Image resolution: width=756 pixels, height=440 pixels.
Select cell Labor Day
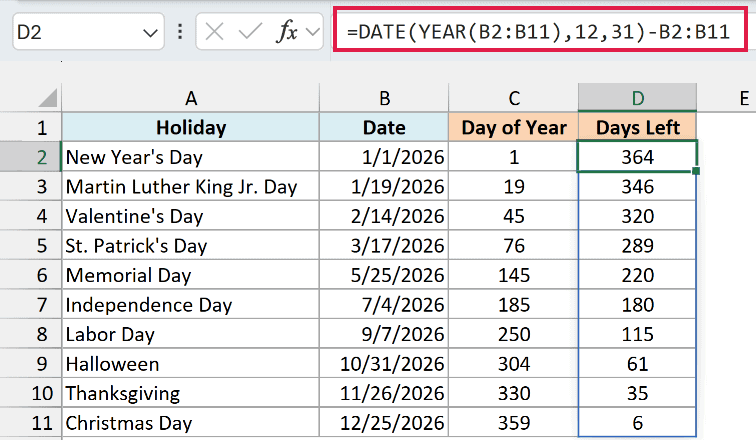point(190,334)
